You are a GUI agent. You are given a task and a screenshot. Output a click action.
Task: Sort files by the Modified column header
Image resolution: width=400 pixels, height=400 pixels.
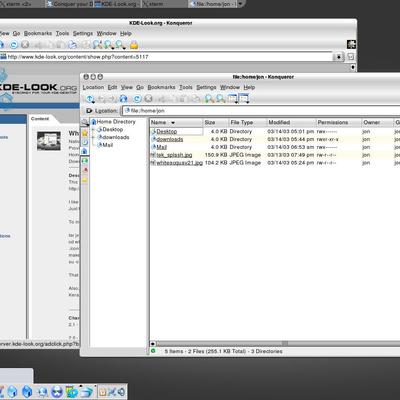pyautogui.click(x=291, y=122)
